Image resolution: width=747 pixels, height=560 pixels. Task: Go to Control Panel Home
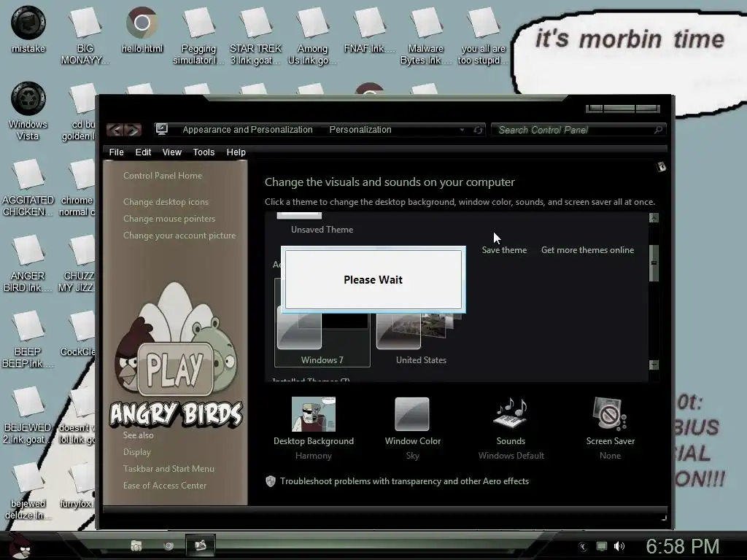[x=163, y=175]
